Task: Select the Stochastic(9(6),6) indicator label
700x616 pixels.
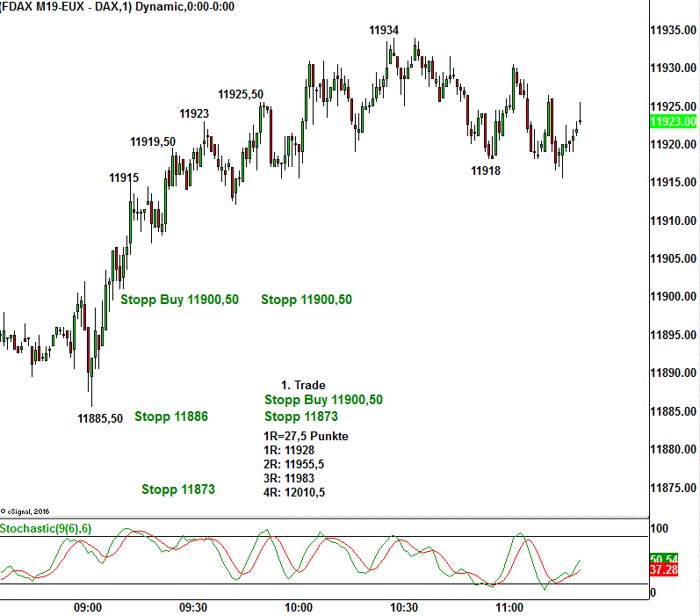Action: coord(46,528)
